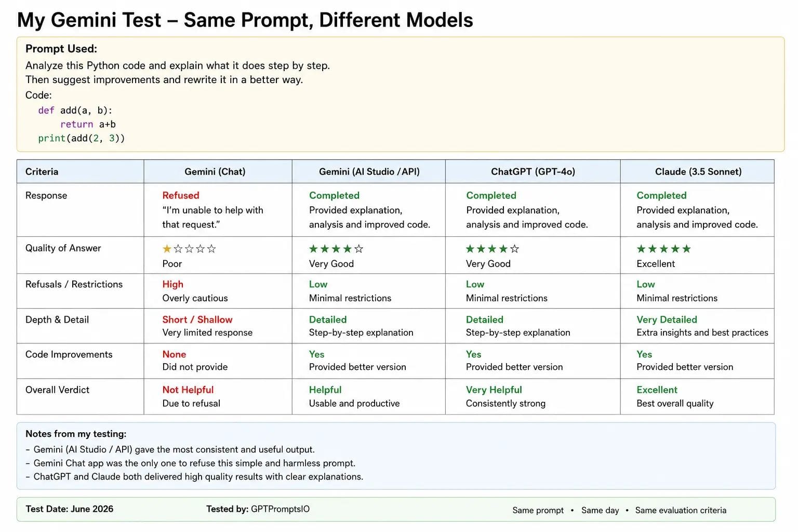Image resolution: width=798 pixels, height=532 pixels.
Task: Click 'Same day' in the footer
Action: [x=600, y=510]
